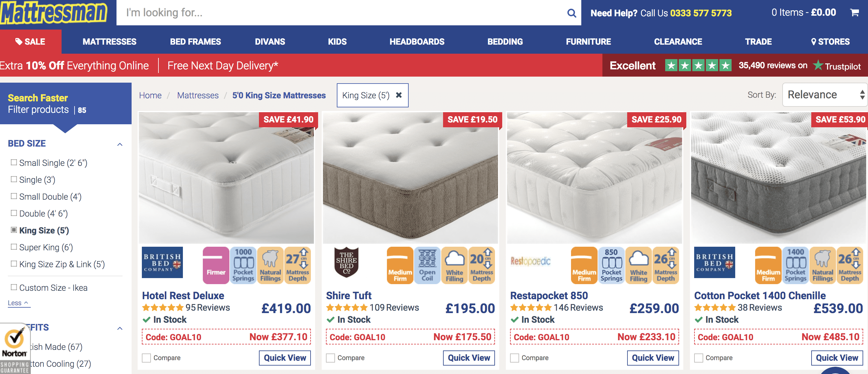Click the Restopaedic brand logo
868x374 pixels.
[x=530, y=261]
